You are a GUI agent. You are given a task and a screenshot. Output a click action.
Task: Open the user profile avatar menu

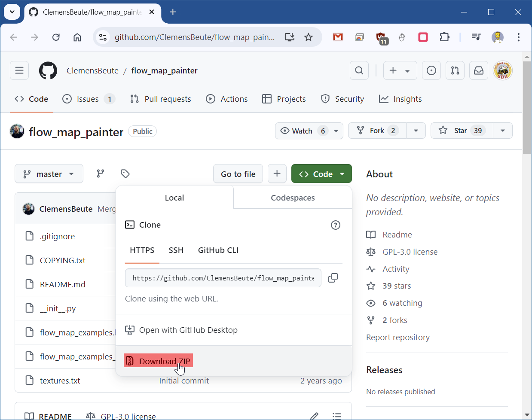coord(502,70)
